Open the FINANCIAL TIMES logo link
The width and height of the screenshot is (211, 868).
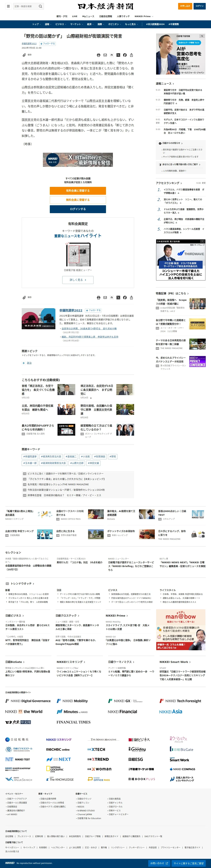coord(73,722)
